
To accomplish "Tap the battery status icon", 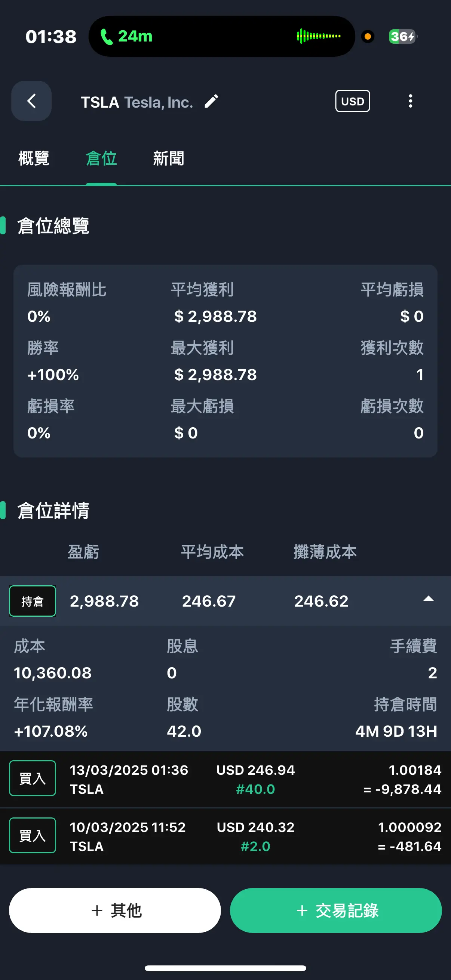I will pyautogui.click(x=402, y=37).
